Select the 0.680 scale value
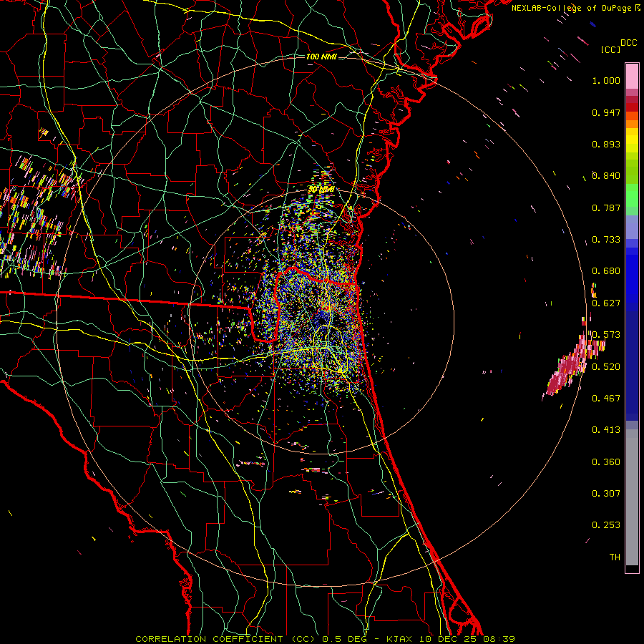 tap(606, 271)
